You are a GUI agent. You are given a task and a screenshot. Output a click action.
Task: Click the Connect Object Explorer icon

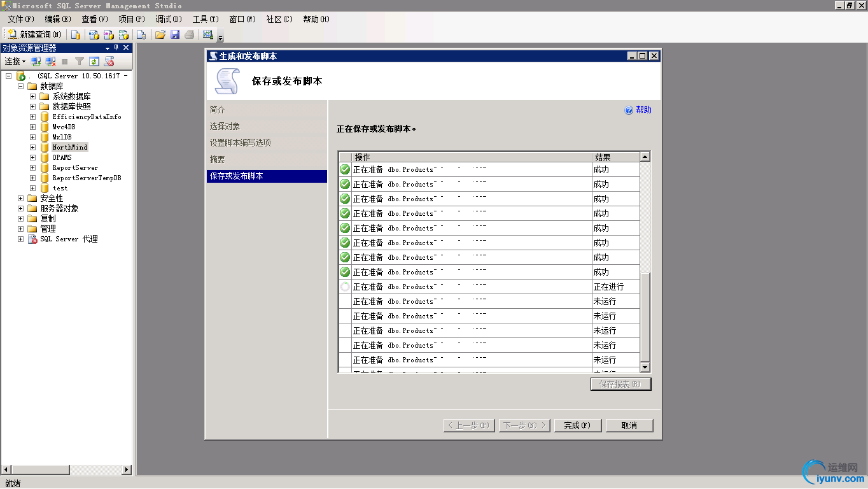pos(36,61)
